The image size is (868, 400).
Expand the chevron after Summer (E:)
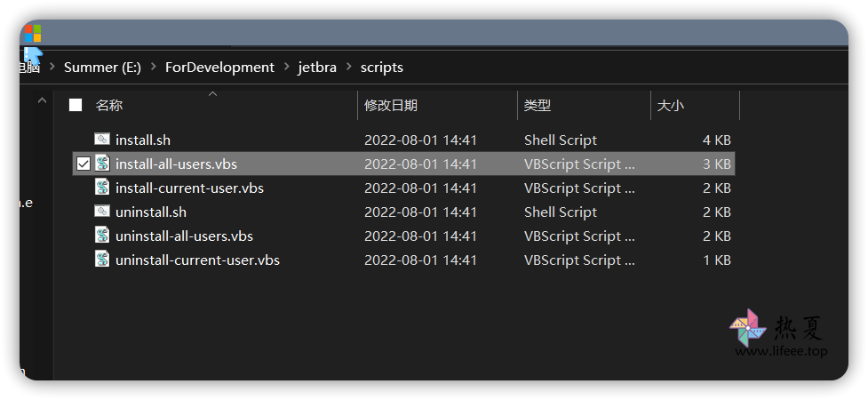[x=154, y=67]
